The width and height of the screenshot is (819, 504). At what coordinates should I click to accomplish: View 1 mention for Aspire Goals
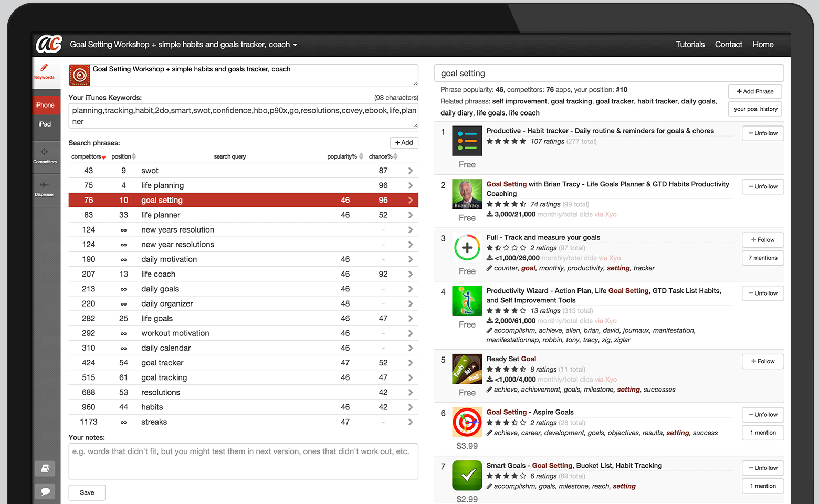pyautogui.click(x=763, y=433)
